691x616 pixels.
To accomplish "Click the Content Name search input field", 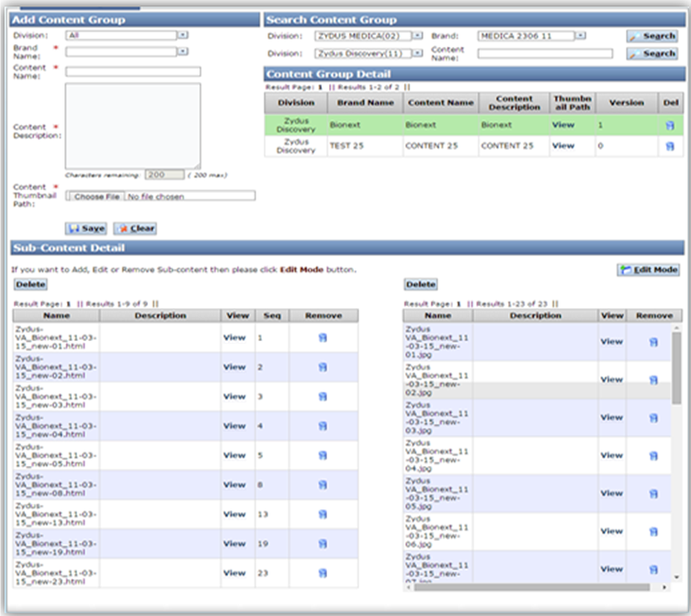I will (x=545, y=53).
